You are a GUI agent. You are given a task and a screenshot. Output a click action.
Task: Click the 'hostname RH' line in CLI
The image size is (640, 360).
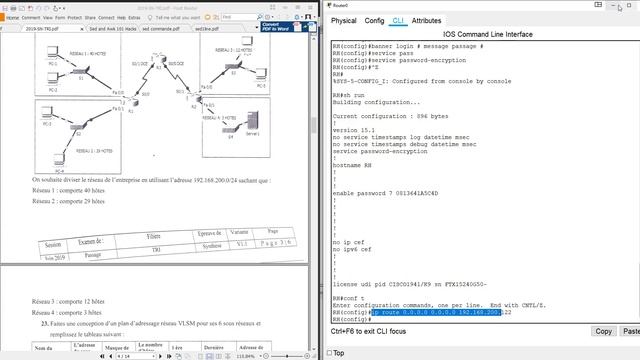coord(352,165)
